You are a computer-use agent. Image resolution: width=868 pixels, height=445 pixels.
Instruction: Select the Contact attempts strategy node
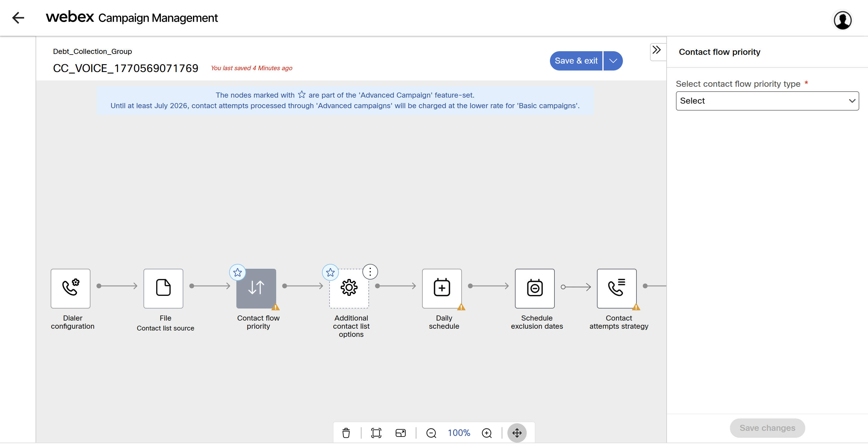[x=616, y=288]
